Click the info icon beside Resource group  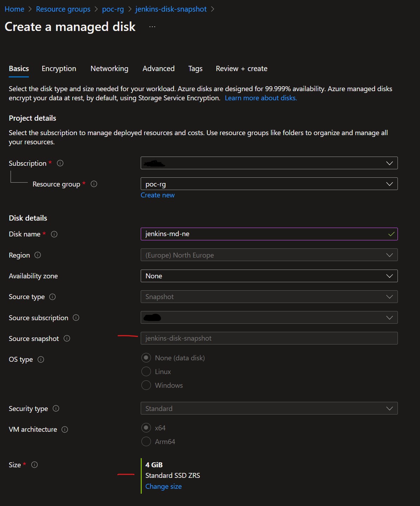pyautogui.click(x=94, y=184)
